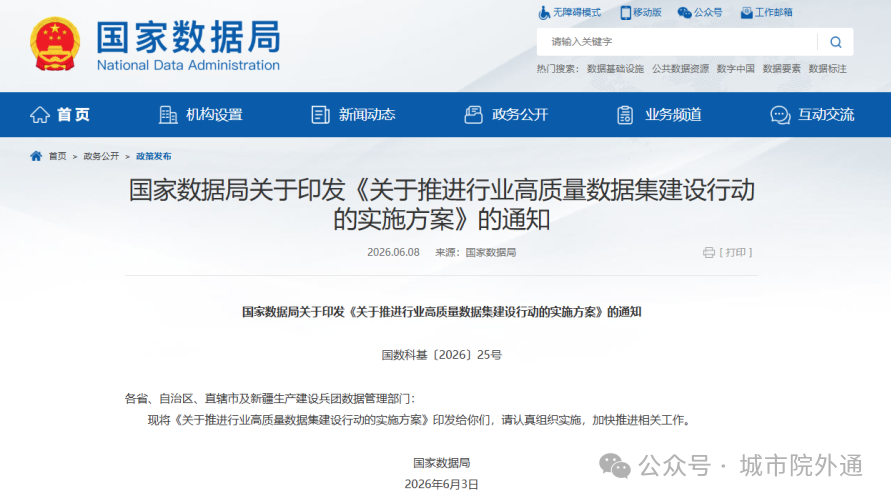This screenshot has width=891, height=501.
Task: Click the 政策发布 breadcrumb link
Action: pyautogui.click(x=153, y=156)
